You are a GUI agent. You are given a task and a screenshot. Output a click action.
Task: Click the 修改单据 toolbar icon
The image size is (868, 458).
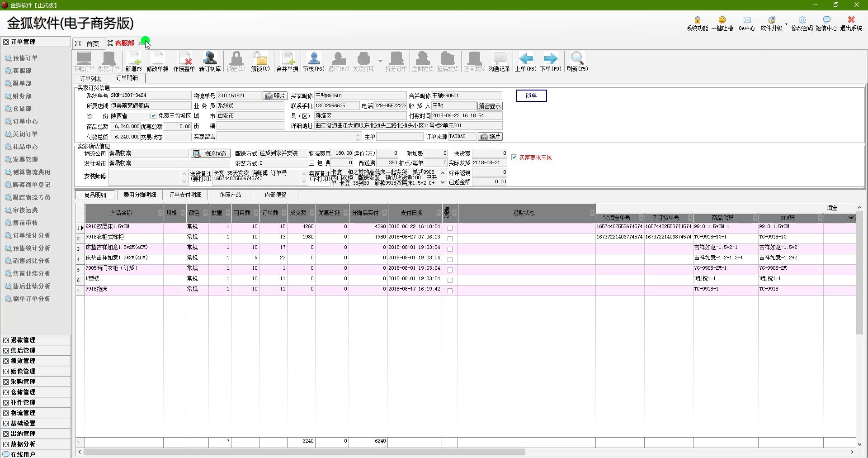(157, 58)
